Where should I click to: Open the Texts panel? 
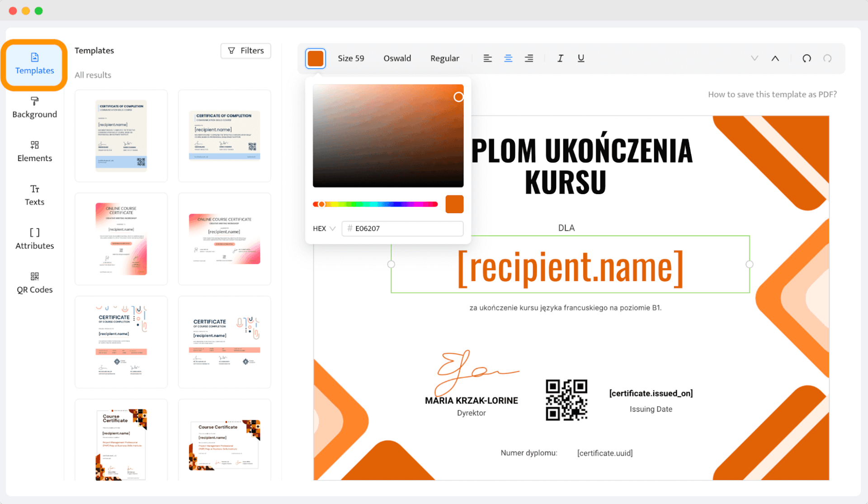click(33, 195)
